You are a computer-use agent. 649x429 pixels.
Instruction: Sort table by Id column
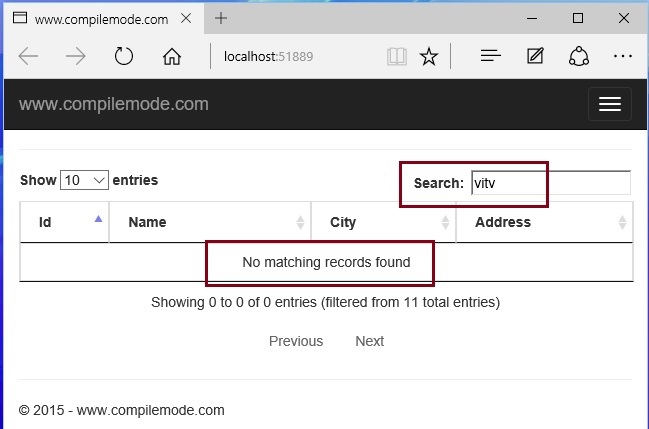64,222
